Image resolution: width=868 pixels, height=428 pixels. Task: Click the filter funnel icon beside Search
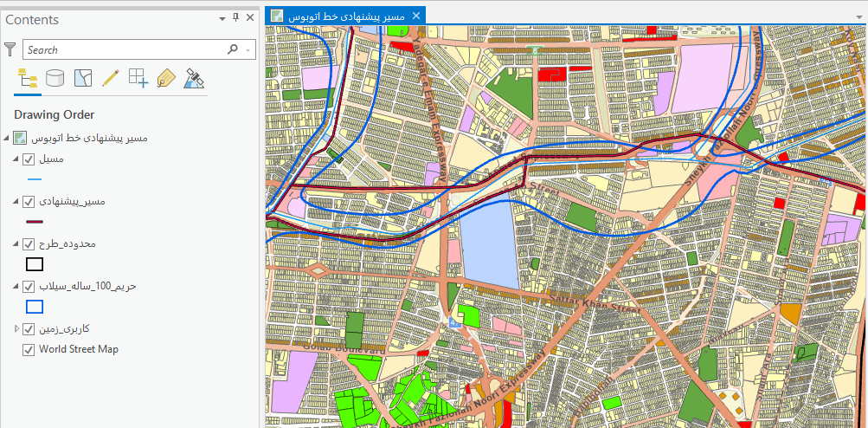coord(10,49)
